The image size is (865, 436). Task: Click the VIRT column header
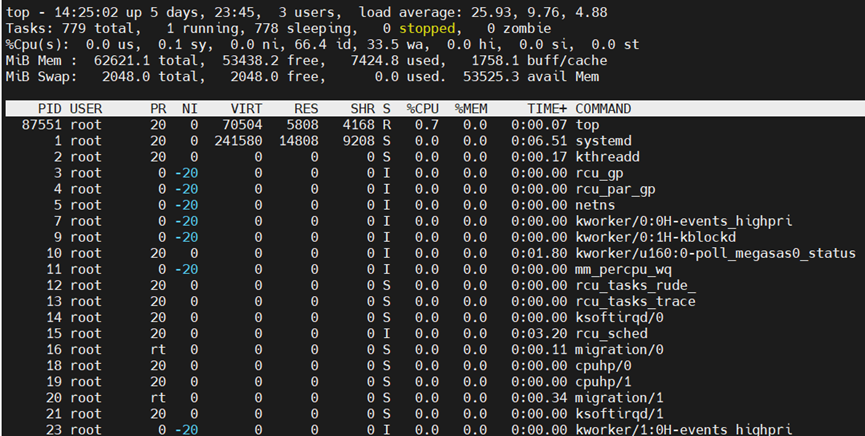pos(246,109)
